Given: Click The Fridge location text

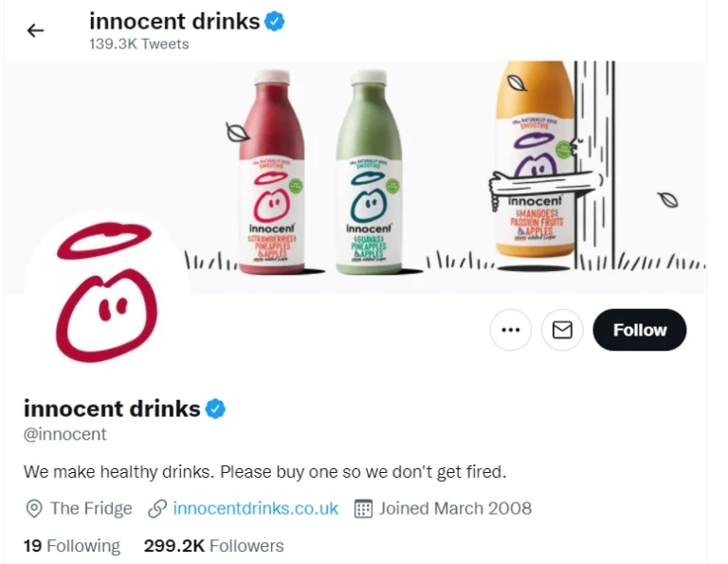Looking at the screenshot, I should click(91, 508).
